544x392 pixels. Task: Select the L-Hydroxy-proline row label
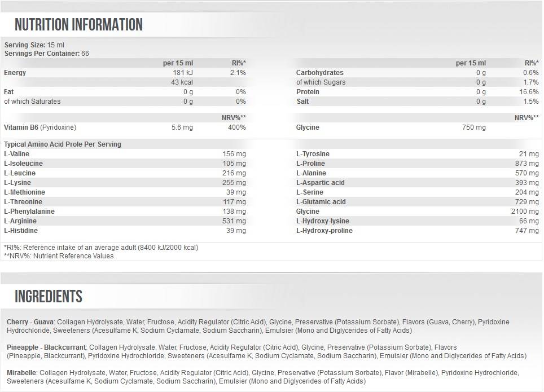click(324, 231)
